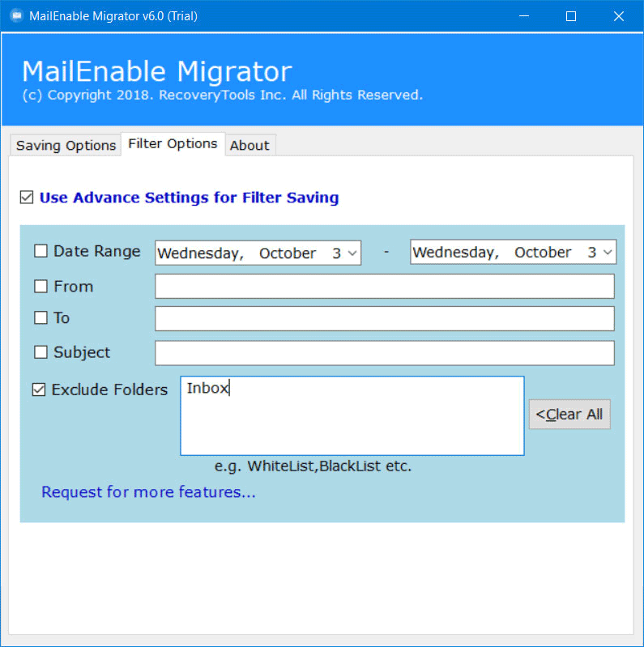Click the MailEnable Migrator app icon in title bar
This screenshot has width=644, height=647.
(16, 15)
